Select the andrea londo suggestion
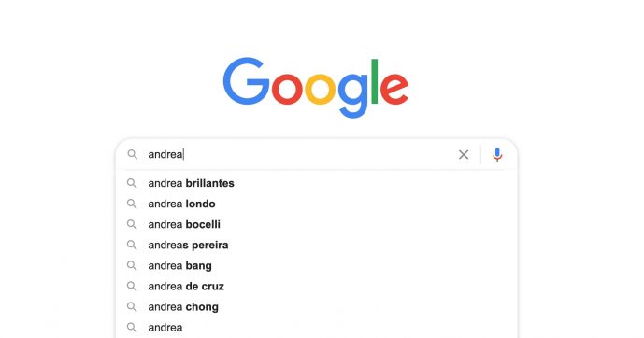644x338 pixels. tap(316, 204)
